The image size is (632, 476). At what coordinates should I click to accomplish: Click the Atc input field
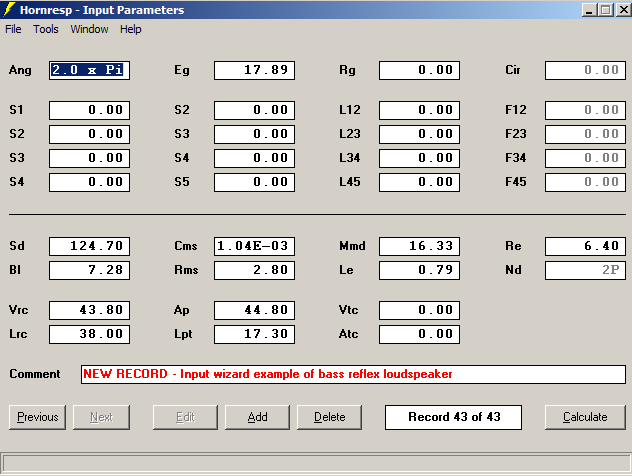[419, 334]
